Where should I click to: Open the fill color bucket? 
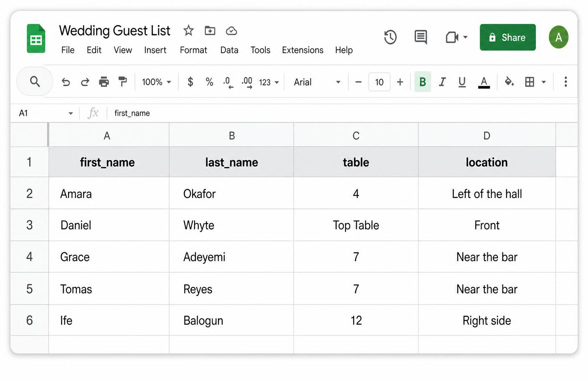(509, 81)
